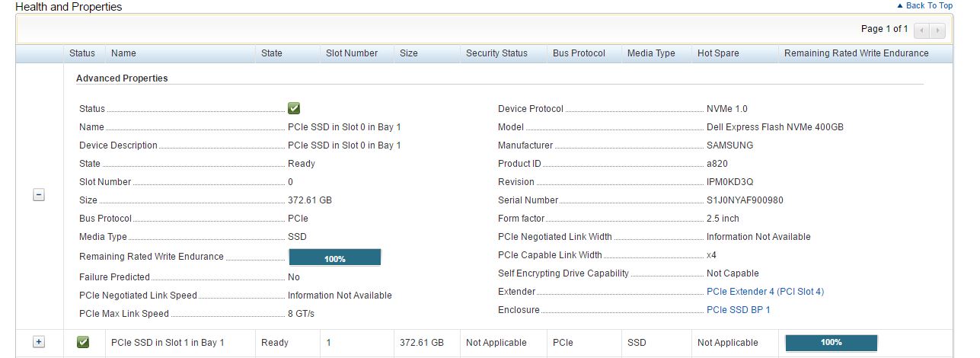The width and height of the screenshot is (980, 358).
Task: Select the revision value IPM0KD3Q
Action: tap(730, 182)
